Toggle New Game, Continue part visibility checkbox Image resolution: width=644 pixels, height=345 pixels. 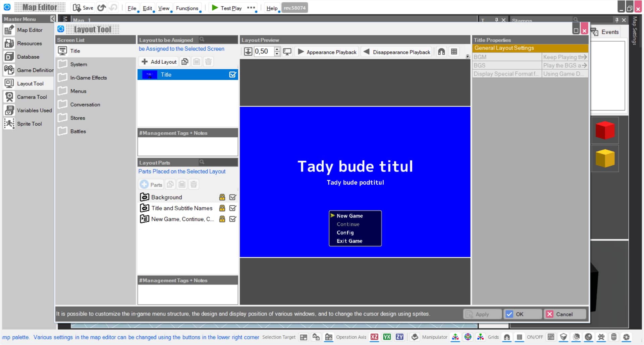pos(233,219)
